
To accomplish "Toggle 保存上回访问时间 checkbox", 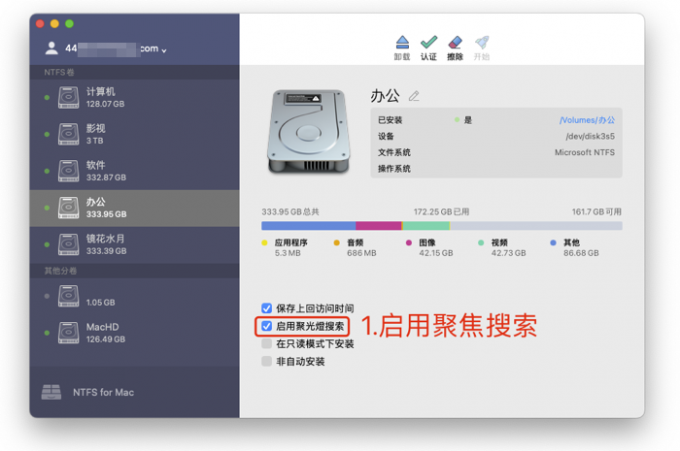I will (x=266, y=308).
